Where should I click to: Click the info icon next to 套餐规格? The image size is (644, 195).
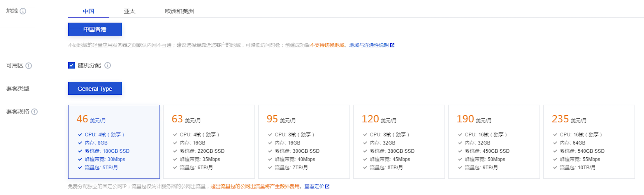point(35,112)
